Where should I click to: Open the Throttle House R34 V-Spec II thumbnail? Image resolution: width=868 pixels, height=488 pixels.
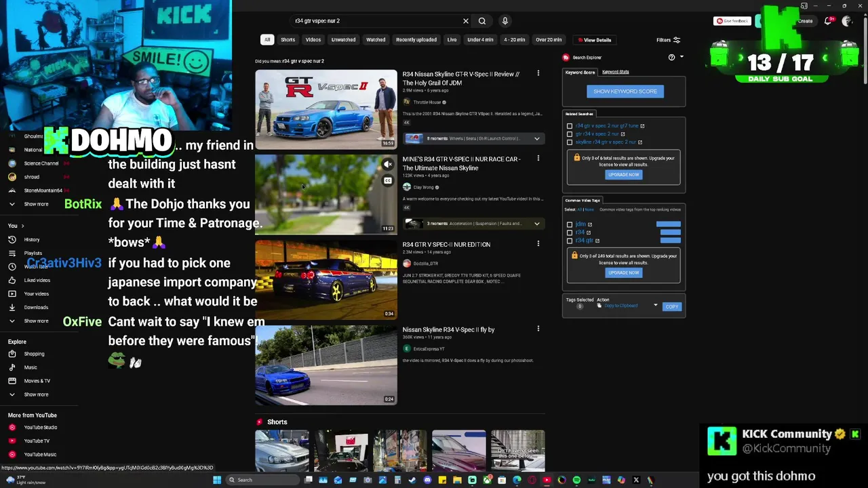(326, 109)
